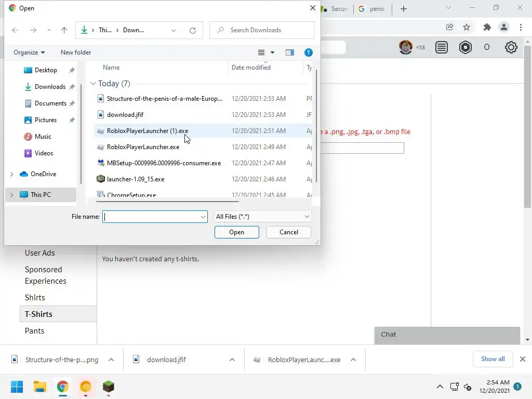Viewport: 532px width, 399px height.
Task: Change the file view layout
Action: (x=261, y=52)
